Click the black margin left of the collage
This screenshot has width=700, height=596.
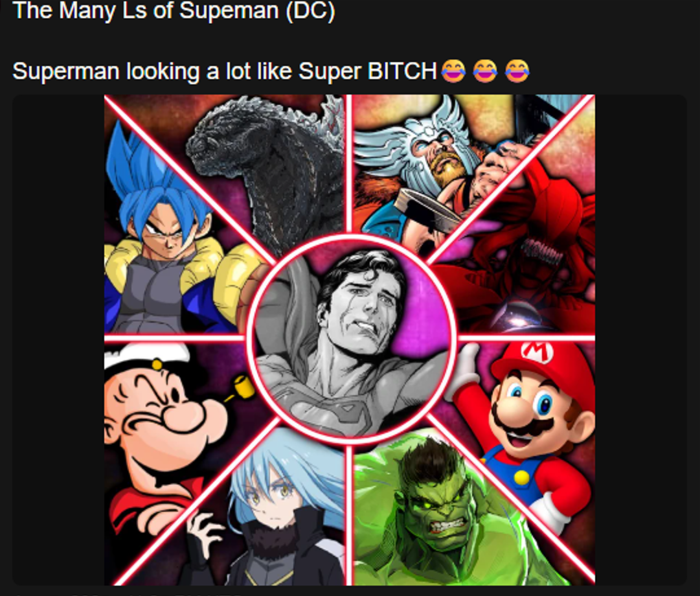(x=58, y=339)
